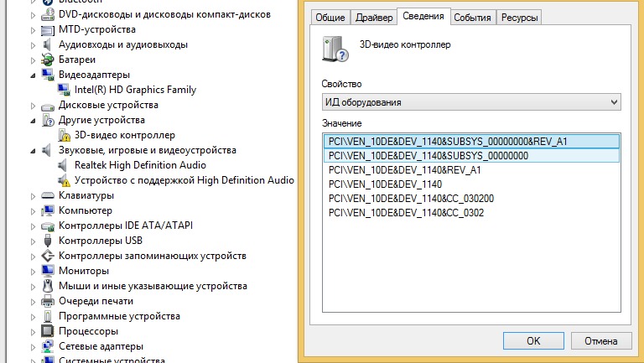This screenshot has width=644, height=363.
Task: Click the MTD devices category icon
Action: coord(48,30)
